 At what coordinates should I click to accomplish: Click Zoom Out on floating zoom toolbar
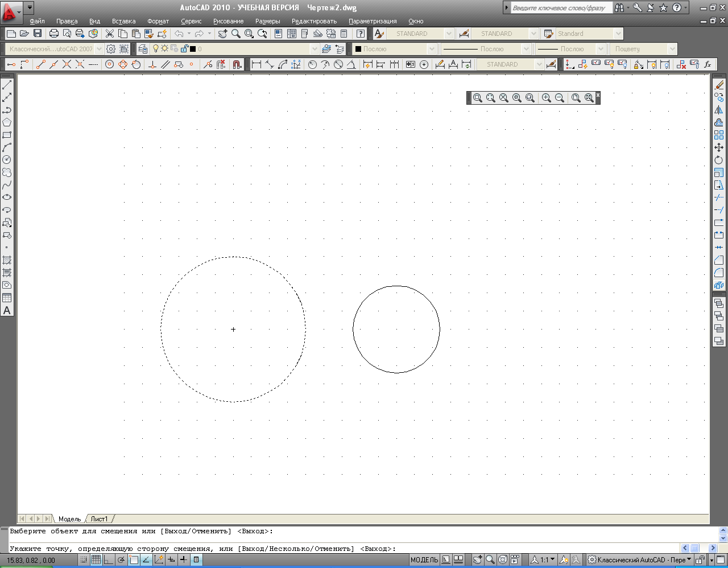coord(560,98)
